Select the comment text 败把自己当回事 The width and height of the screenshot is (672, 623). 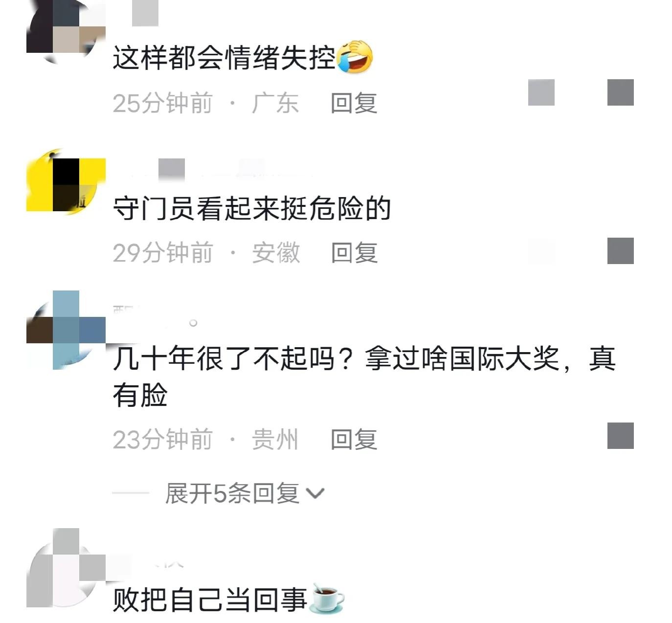click(x=210, y=600)
